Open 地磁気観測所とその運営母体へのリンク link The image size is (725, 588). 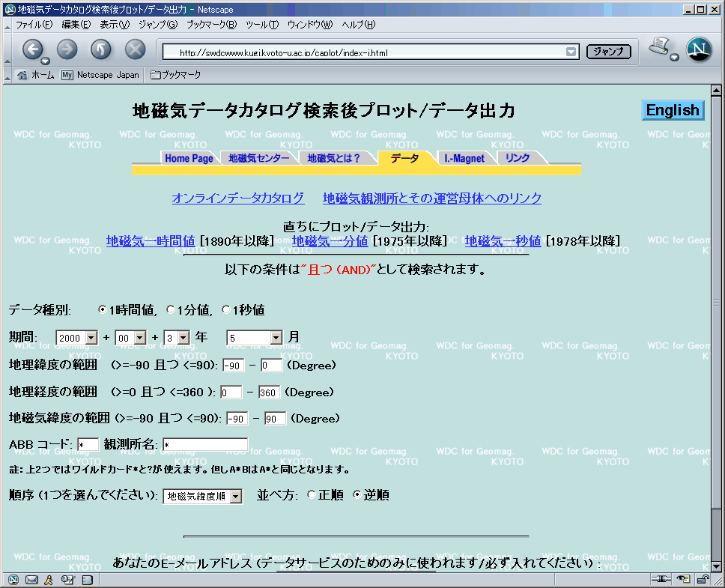[x=432, y=198]
